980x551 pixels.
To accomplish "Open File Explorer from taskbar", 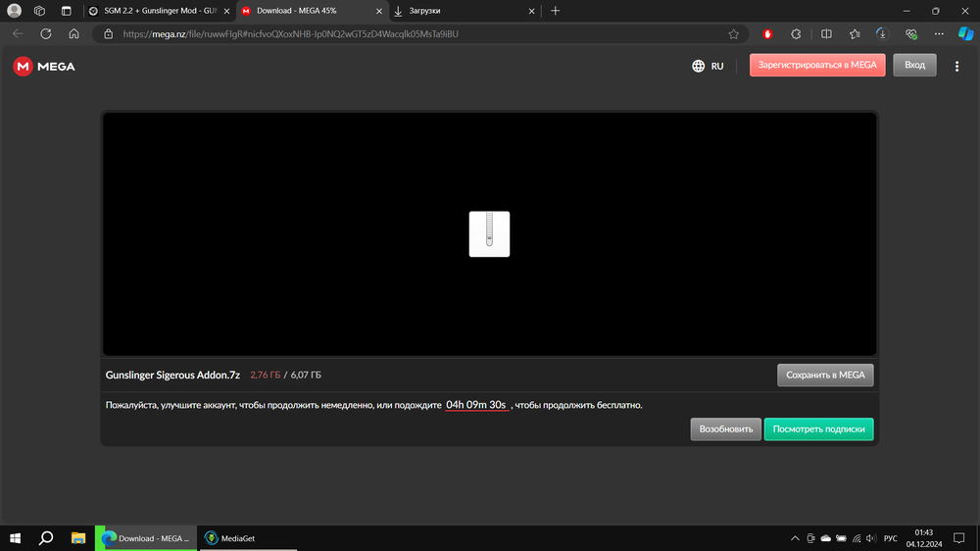I will pyautogui.click(x=78, y=538).
